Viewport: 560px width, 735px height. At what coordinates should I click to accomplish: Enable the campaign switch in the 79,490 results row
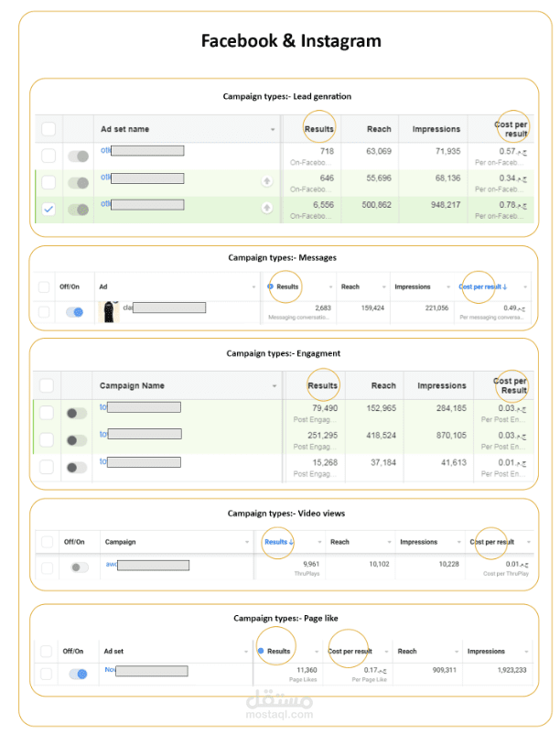[77, 413]
